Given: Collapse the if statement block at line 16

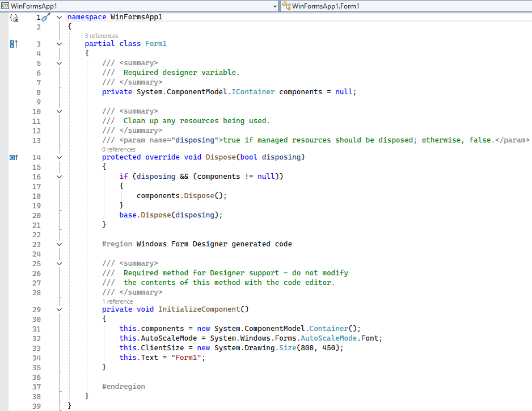Looking at the screenshot, I should pos(60,177).
